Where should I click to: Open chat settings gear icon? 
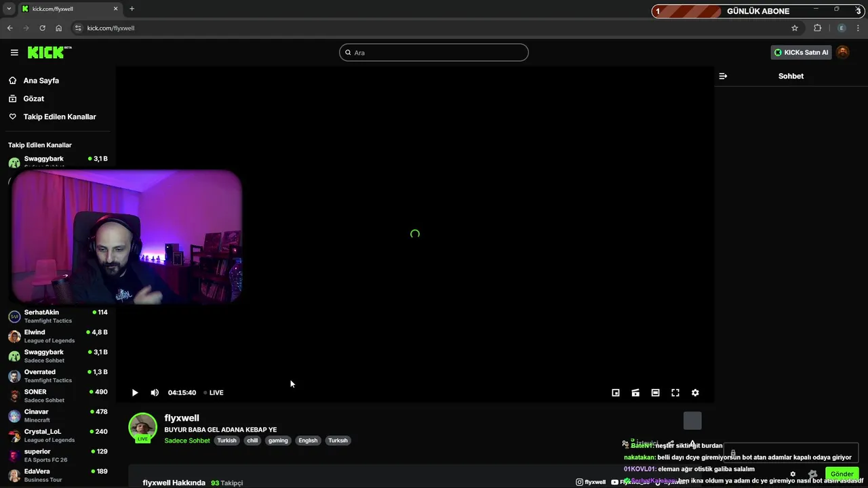793,474
